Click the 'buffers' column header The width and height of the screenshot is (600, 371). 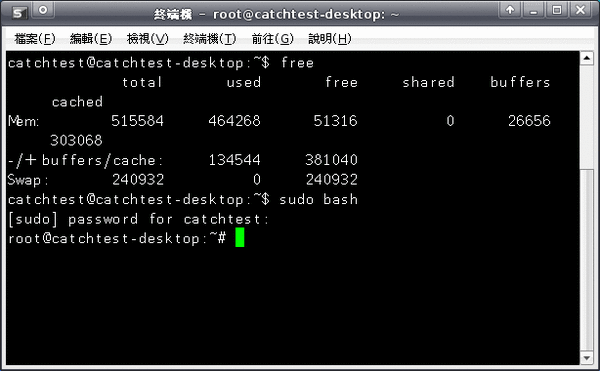pos(520,82)
